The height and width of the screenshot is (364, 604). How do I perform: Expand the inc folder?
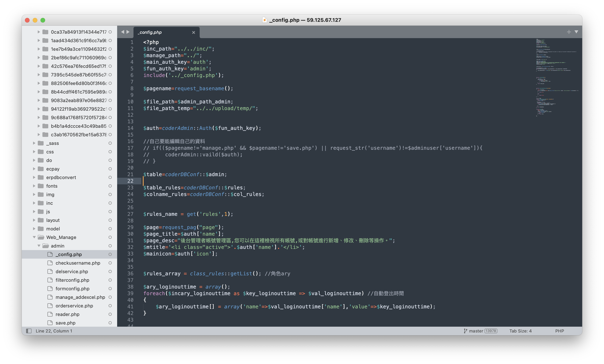pyautogui.click(x=34, y=203)
